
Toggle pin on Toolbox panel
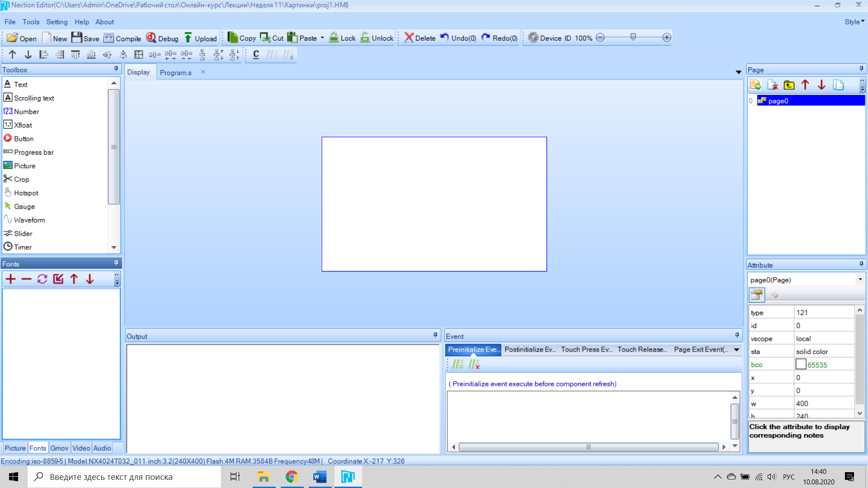[x=116, y=69]
